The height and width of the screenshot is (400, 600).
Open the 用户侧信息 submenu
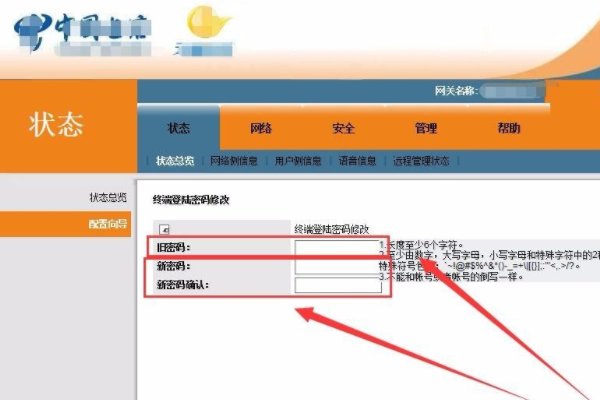tap(298, 161)
